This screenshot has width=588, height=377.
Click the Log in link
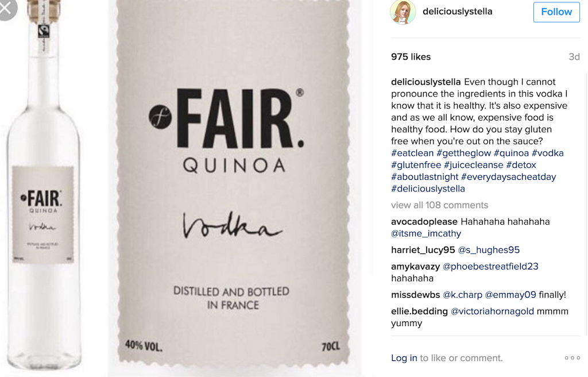(404, 358)
